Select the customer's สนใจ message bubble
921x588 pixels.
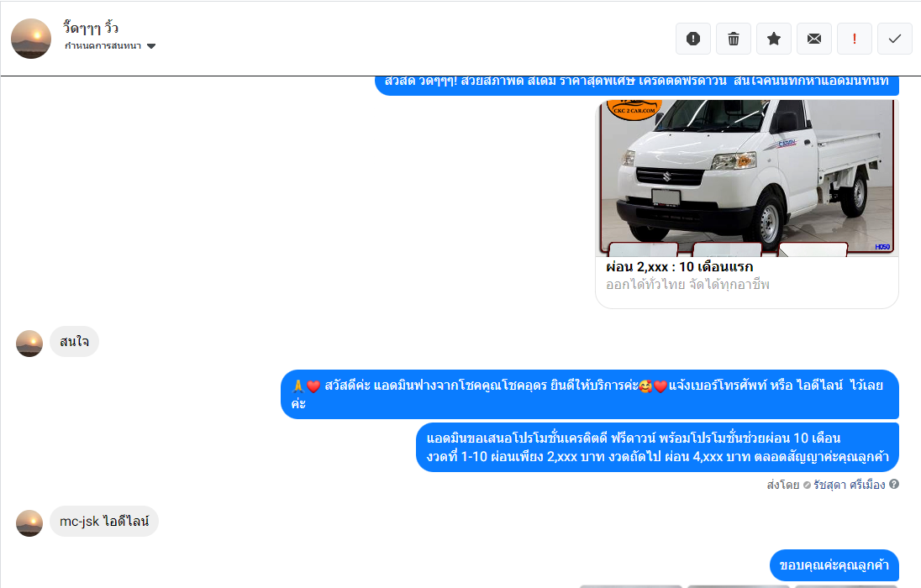point(75,342)
